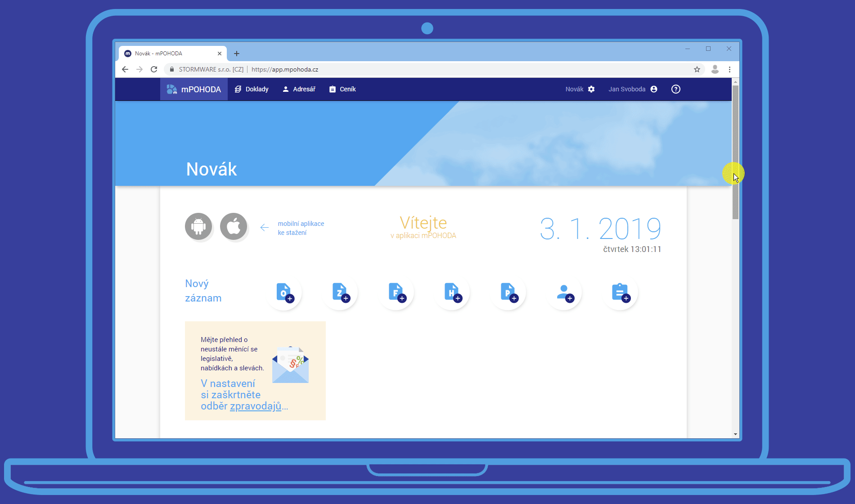This screenshot has height=504, width=855.
Task: Click the address bar URL app.mpohoda.cz
Action: click(285, 69)
